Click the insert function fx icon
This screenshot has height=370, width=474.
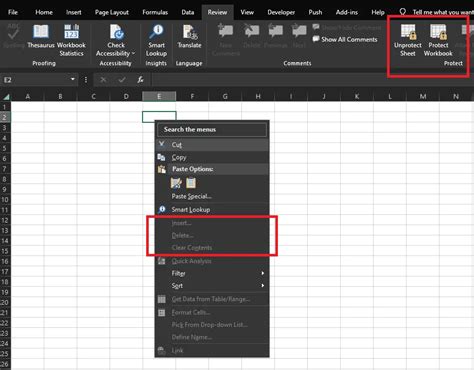(140, 80)
